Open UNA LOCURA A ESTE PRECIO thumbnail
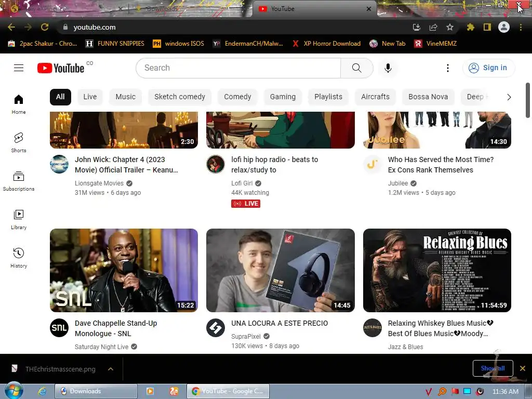This screenshot has width=532, height=399. [281, 270]
